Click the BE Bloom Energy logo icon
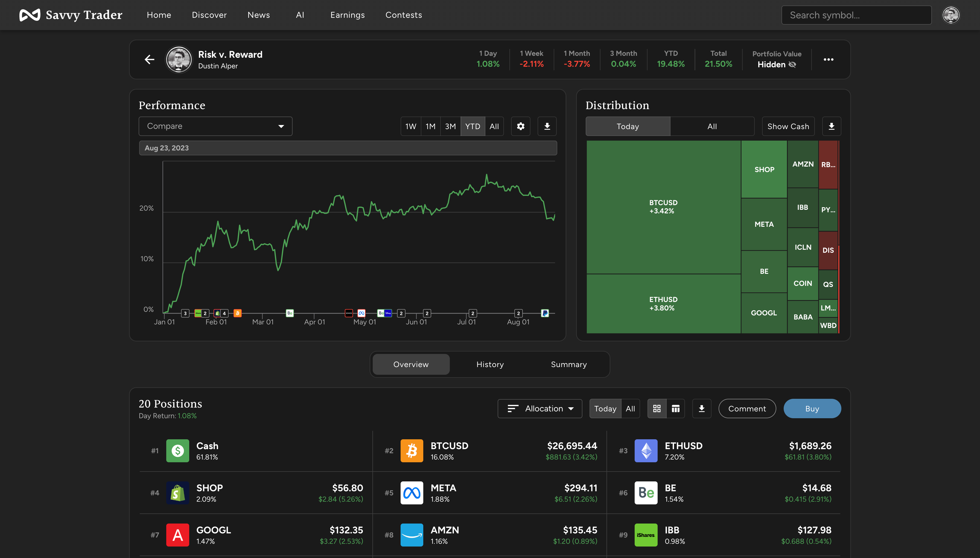This screenshot has height=558, width=980. pyautogui.click(x=646, y=493)
